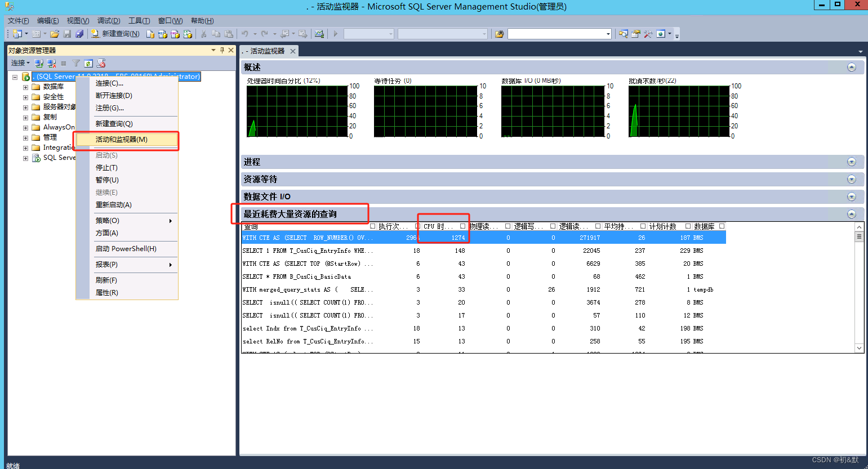
Task: Open the 工具 menu
Action: [138, 21]
